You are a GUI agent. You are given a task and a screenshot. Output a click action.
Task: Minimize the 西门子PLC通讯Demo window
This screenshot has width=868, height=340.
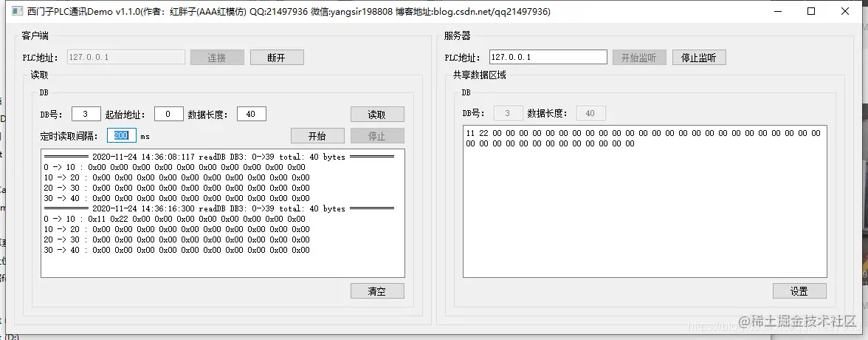pyautogui.click(x=778, y=11)
